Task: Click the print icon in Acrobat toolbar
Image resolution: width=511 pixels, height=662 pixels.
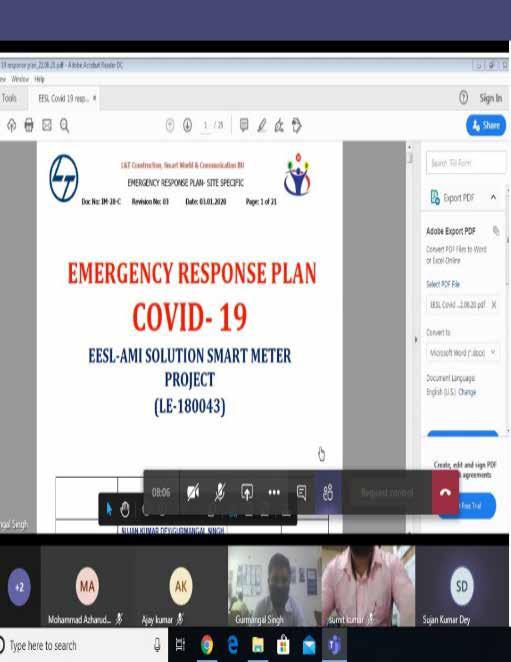Action: [x=29, y=125]
